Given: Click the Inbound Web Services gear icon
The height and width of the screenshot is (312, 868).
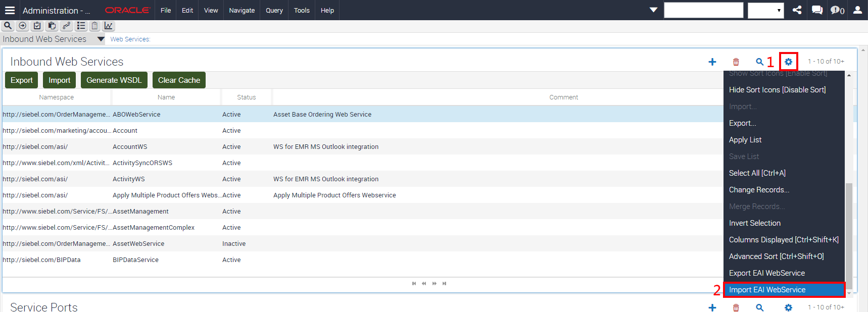Looking at the screenshot, I should click(788, 62).
